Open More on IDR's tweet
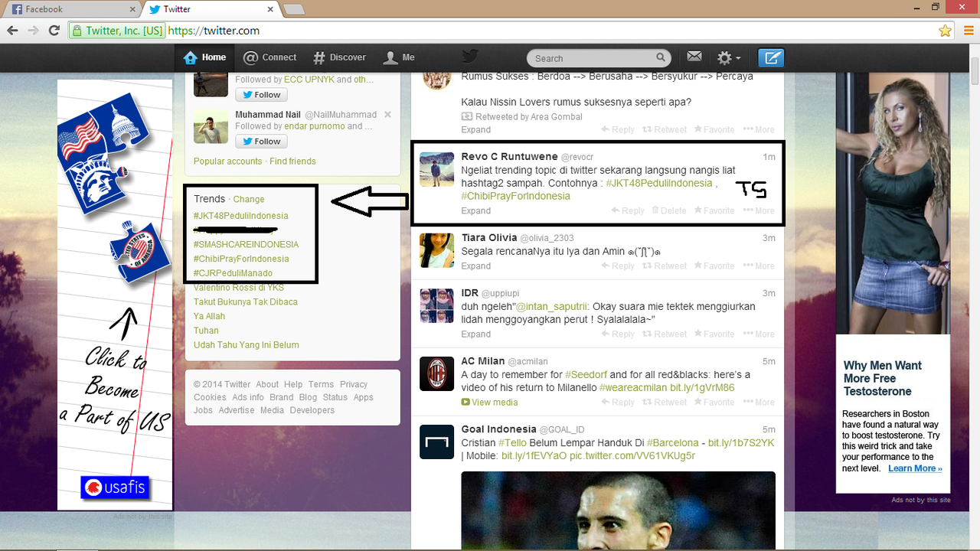Viewport: 980px width, 551px height. point(759,334)
